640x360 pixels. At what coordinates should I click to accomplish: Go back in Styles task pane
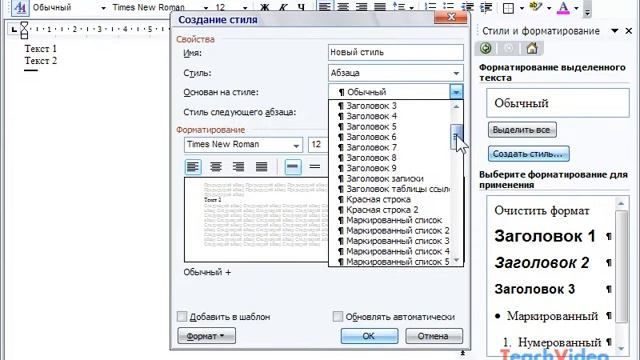[x=486, y=49]
